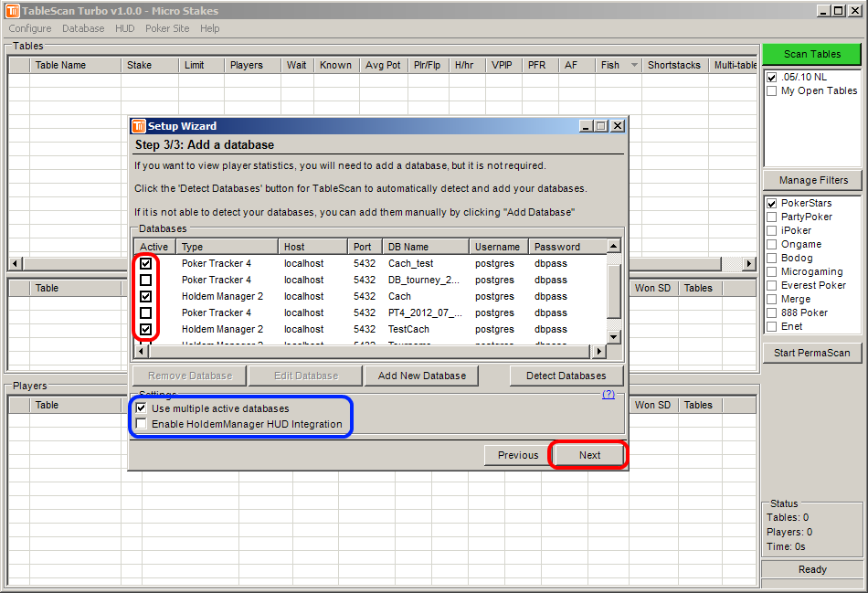Image resolution: width=868 pixels, height=593 pixels.
Task: Check the My Open Tables filter
Action: point(772,90)
